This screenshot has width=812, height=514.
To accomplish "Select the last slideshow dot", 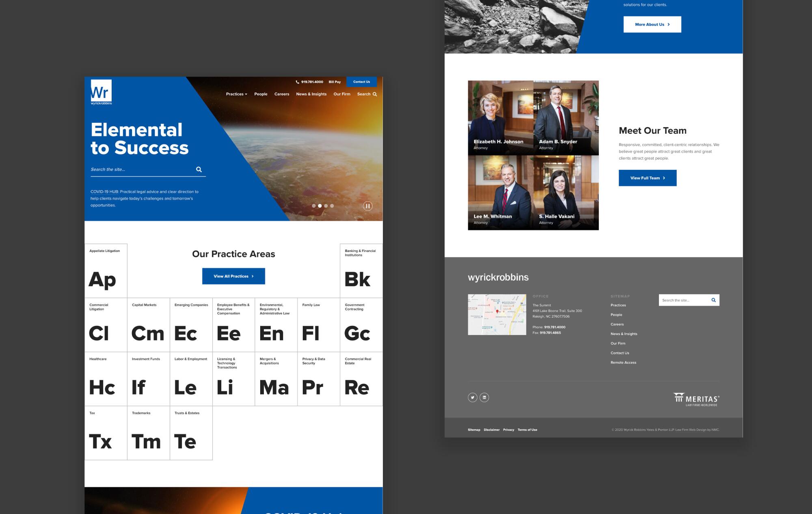I will click(x=332, y=206).
